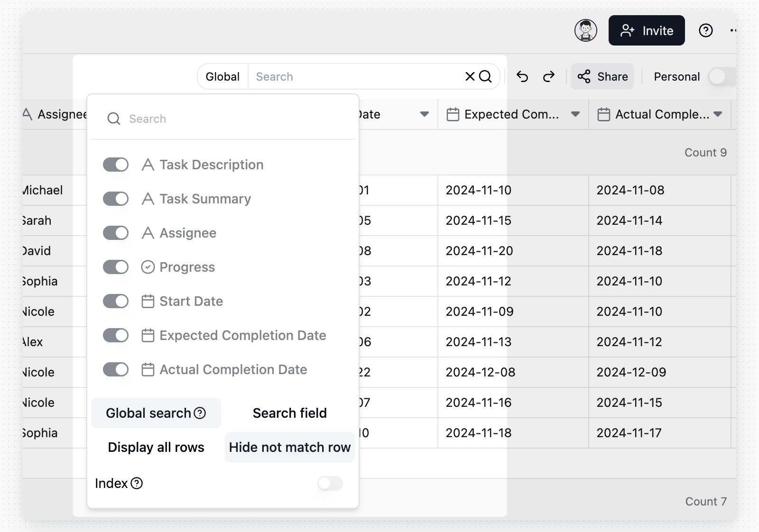Click actual date cell 2024-12-09
The image size is (759, 532).
(659, 372)
